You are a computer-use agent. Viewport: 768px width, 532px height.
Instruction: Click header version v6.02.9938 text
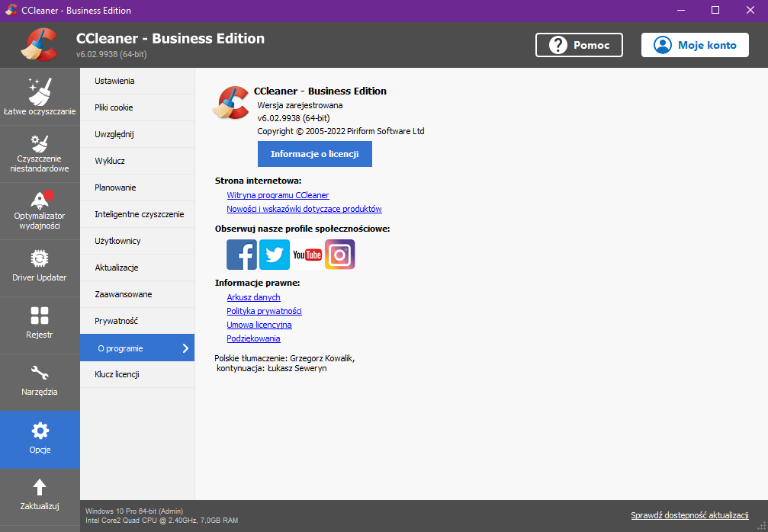click(x=111, y=54)
